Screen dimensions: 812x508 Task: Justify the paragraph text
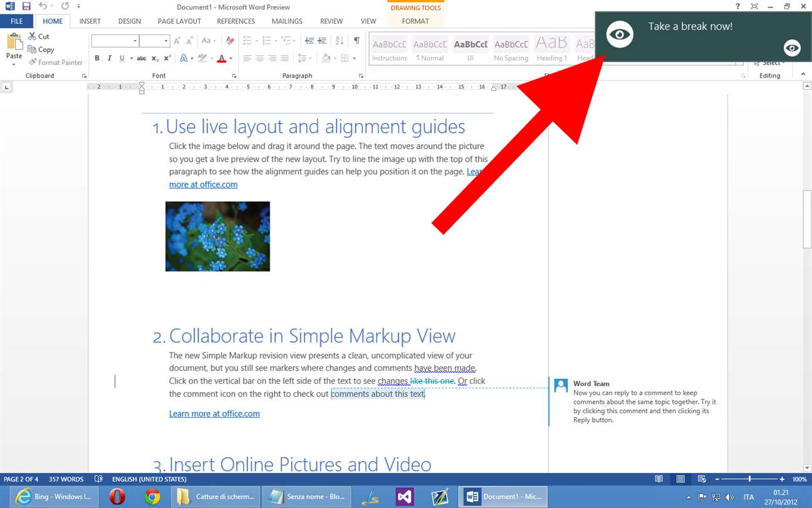point(284,58)
